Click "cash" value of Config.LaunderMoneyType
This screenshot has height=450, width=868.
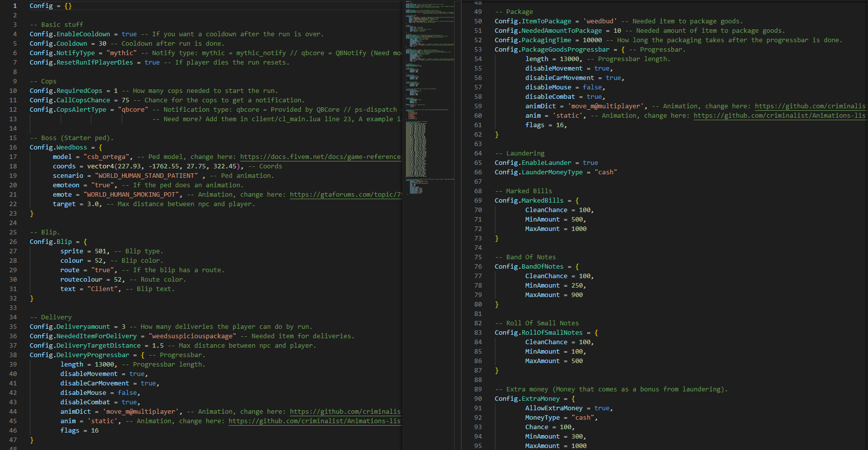(x=606, y=172)
